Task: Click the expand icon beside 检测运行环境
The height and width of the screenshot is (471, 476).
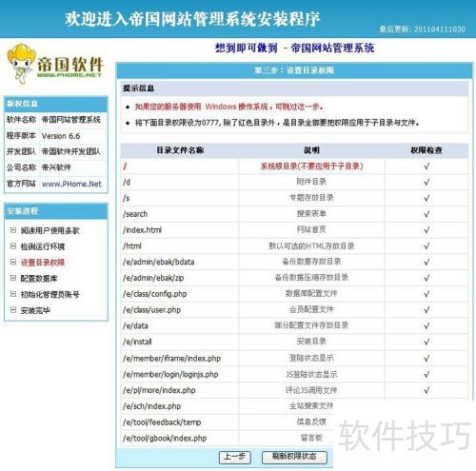Action: click(13, 246)
